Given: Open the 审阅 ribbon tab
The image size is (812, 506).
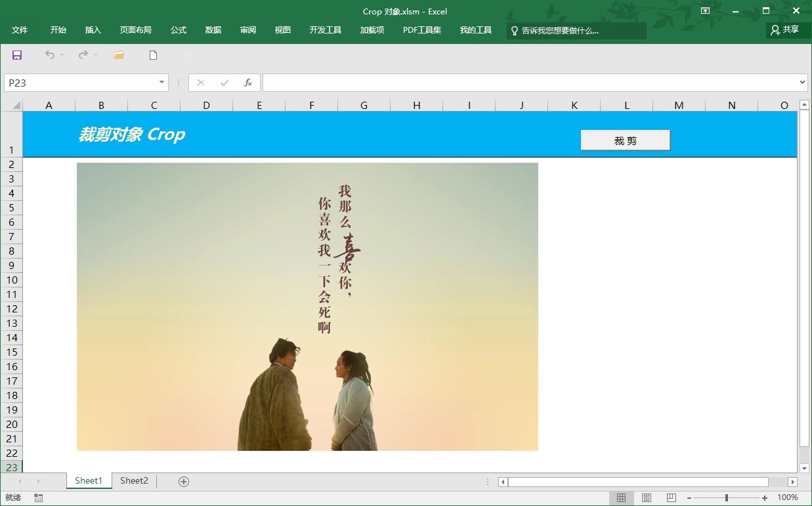Looking at the screenshot, I should (248, 30).
